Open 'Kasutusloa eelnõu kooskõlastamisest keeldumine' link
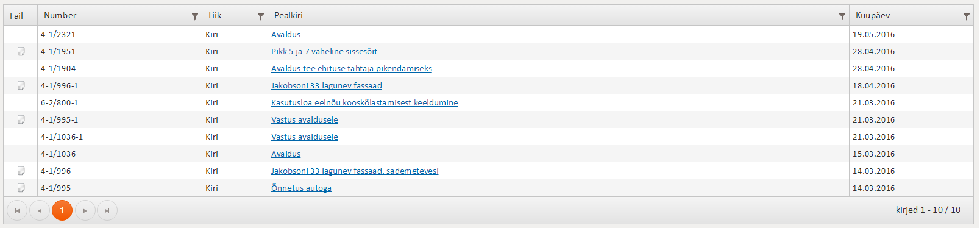The width and height of the screenshot is (980, 228). coord(364,102)
